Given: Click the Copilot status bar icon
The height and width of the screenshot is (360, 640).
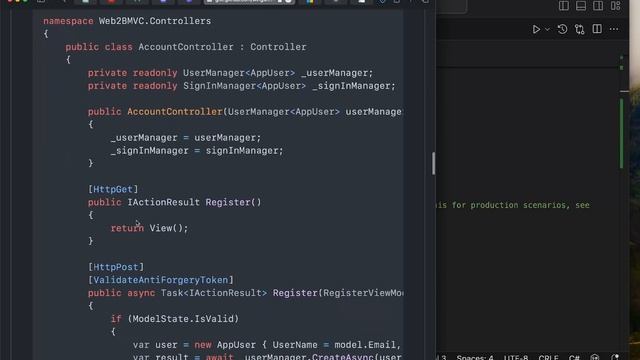Looking at the screenshot, I should coord(595,358).
